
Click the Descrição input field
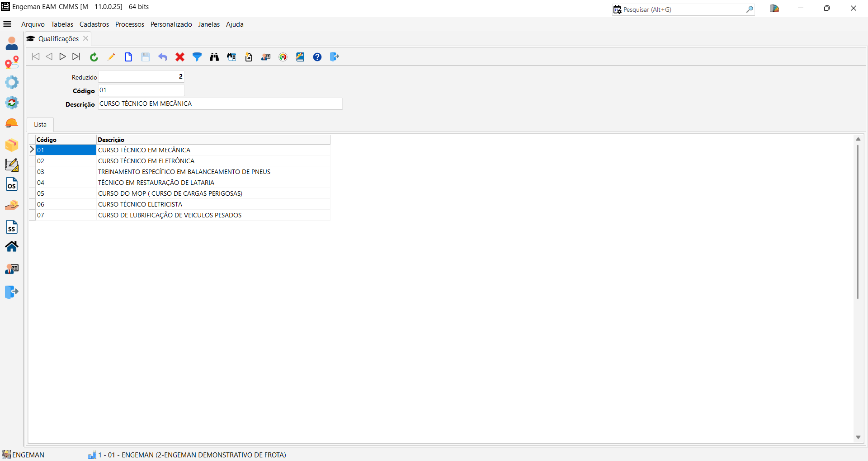coord(220,103)
